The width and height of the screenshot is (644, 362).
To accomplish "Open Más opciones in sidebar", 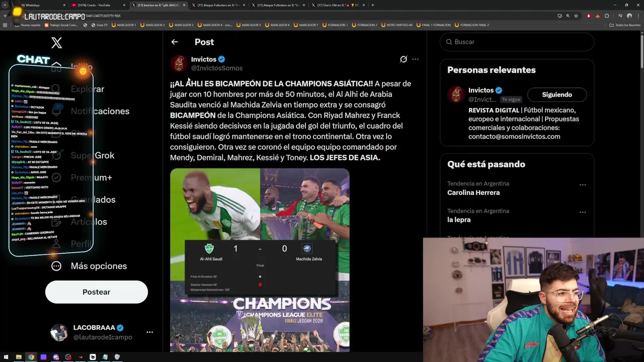I will [x=89, y=266].
